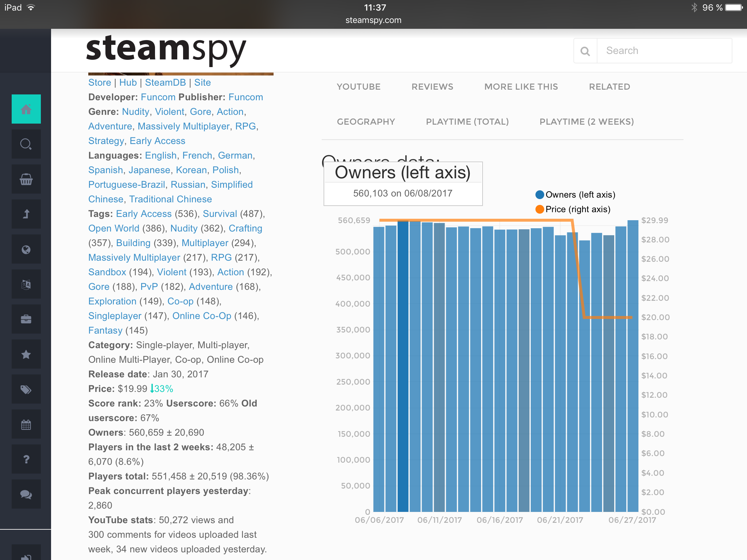Toggle the Price (right axis) legend entry
The height and width of the screenshot is (560, 747).
[573, 209]
